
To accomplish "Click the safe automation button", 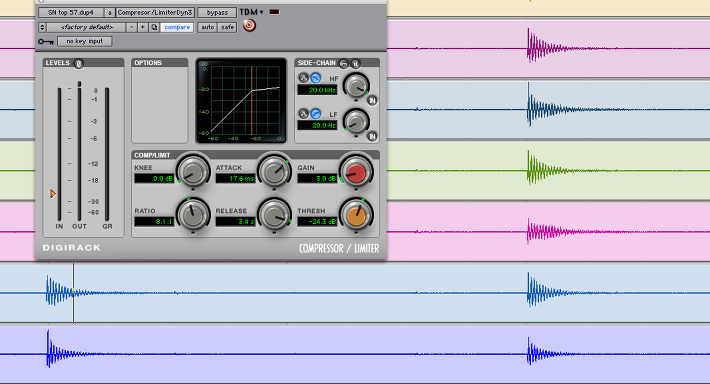I will point(227,27).
